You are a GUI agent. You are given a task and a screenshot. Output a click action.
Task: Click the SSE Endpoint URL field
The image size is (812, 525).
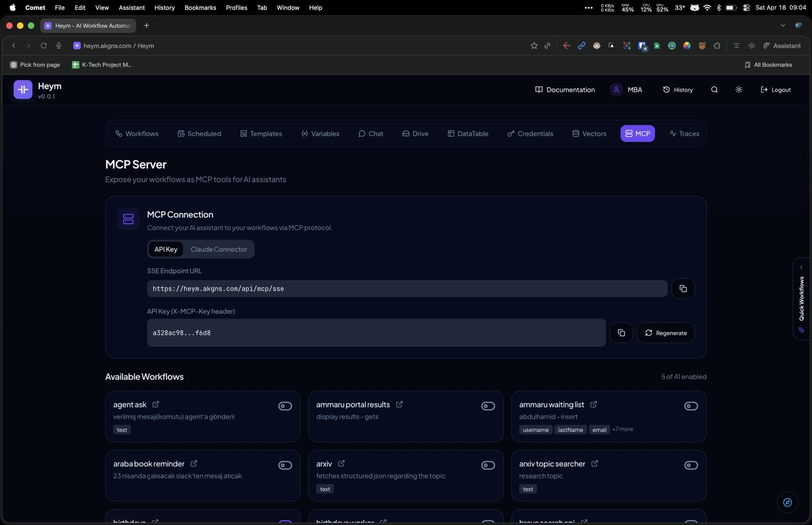(407, 289)
